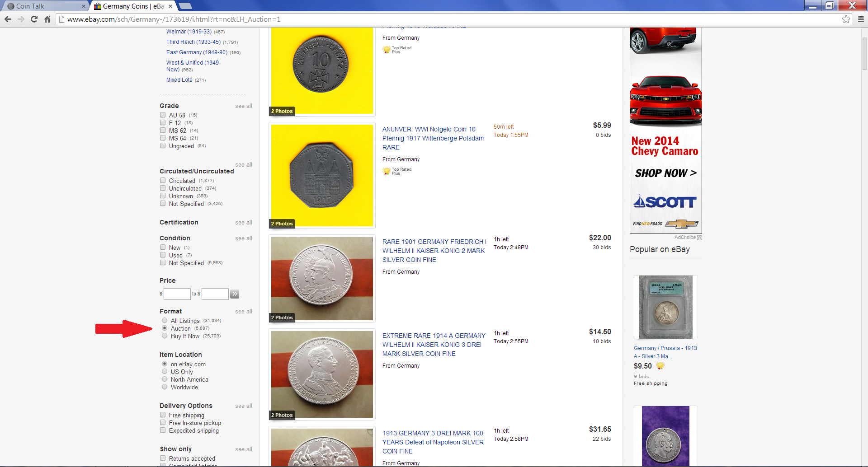Click the maximum price input field

click(x=215, y=294)
